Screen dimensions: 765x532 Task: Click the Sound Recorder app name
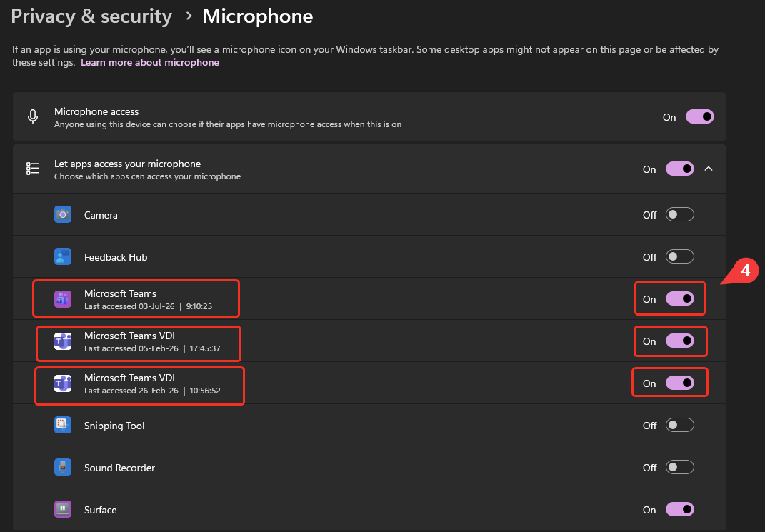tap(119, 468)
